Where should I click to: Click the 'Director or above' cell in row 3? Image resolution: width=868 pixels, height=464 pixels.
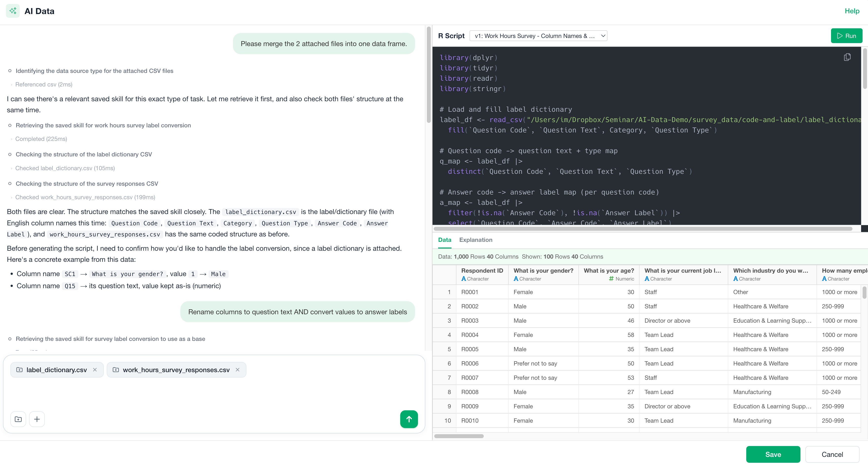683,321
